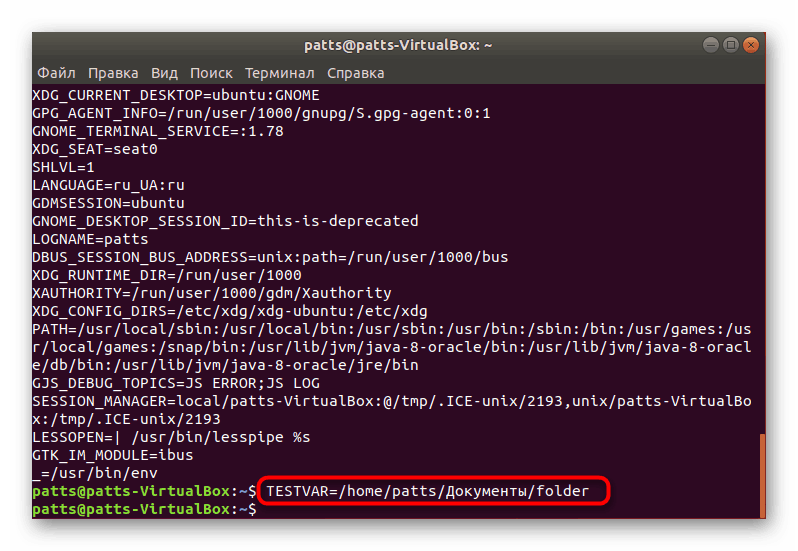Screen dimensions: 798x551
Task: Click the r/local/games:/snap/bin PATH continuation line
Action: [392, 347]
